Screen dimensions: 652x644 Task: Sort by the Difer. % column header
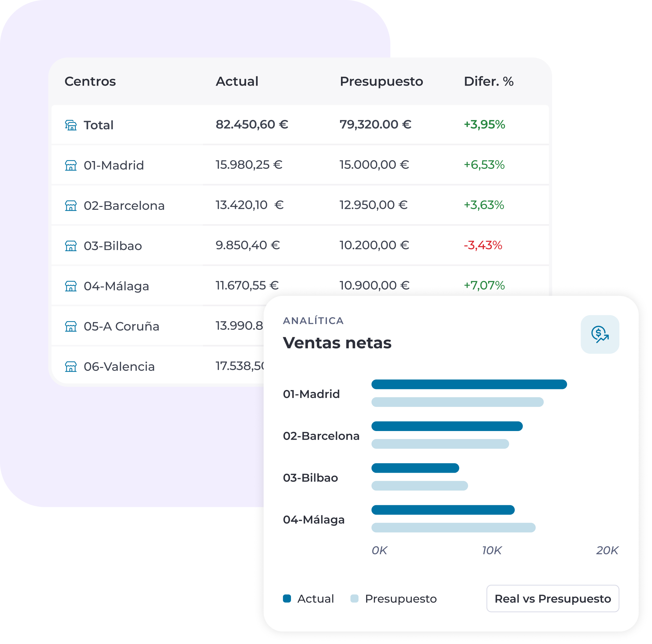[x=489, y=81]
